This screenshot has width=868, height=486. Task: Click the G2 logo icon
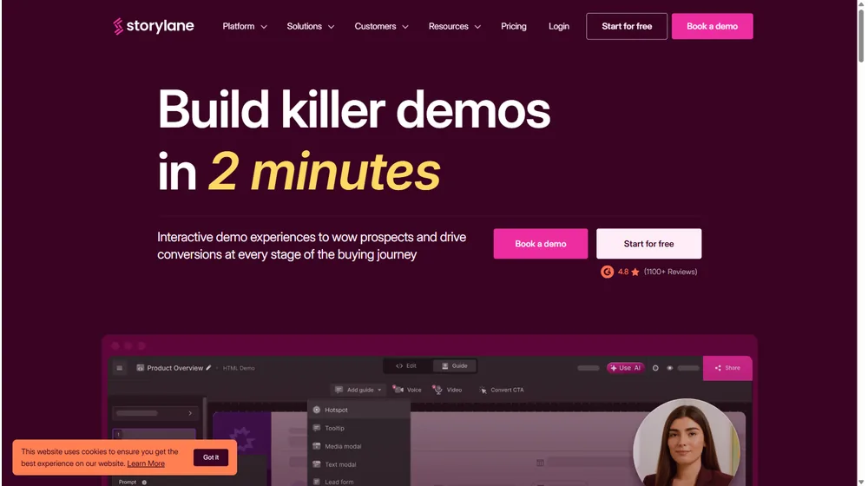click(x=608, y=272)
